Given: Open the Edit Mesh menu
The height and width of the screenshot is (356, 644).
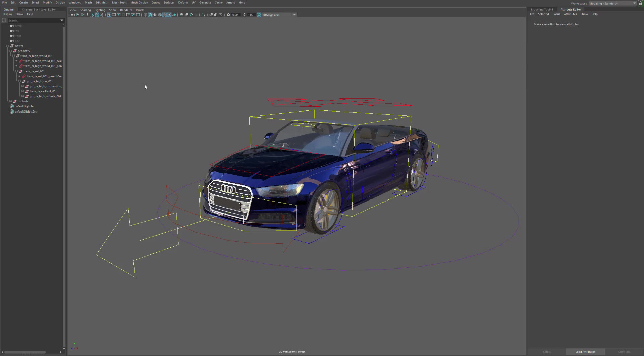Looking at the screenshot, I should [102, 3].
